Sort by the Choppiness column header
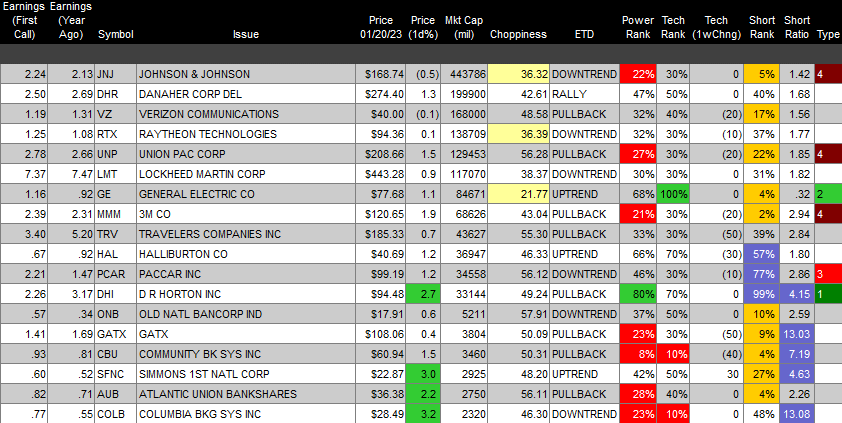Image resolution: width=842 pixels, height=423 pixels. (x=518, y=34)
